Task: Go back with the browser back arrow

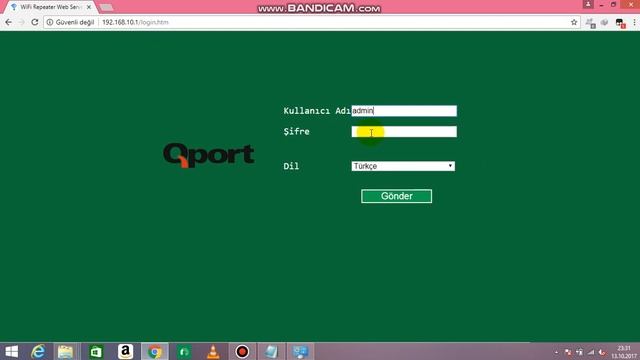Action: [x=8, y=22]
